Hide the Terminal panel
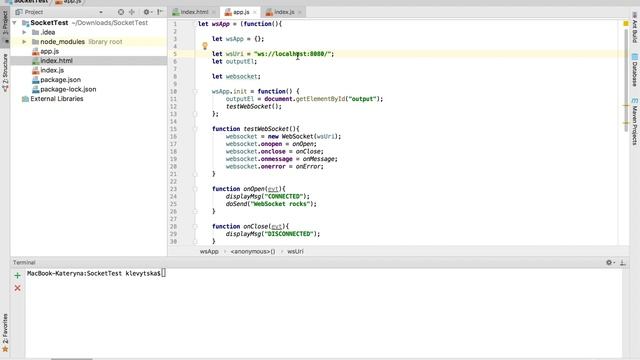The height and width of the screenshot is (360, 640). (x=623, y=262)
